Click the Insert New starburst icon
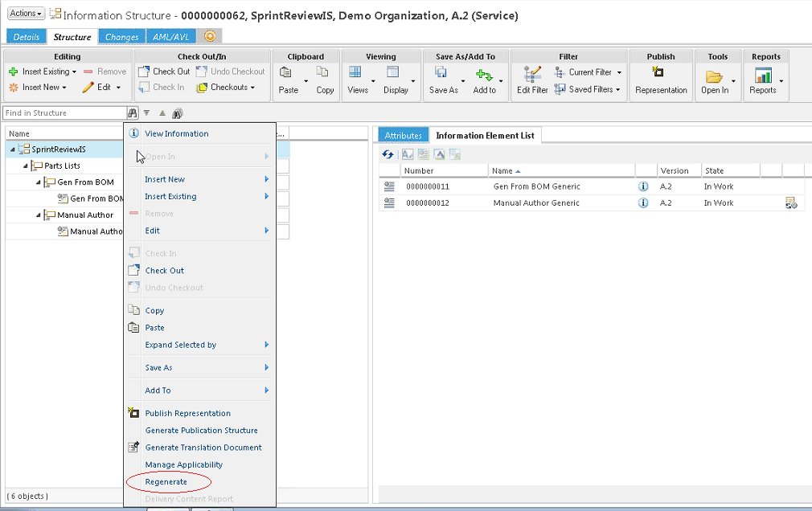This screenshot has height=511, width=812. [14, 88]
